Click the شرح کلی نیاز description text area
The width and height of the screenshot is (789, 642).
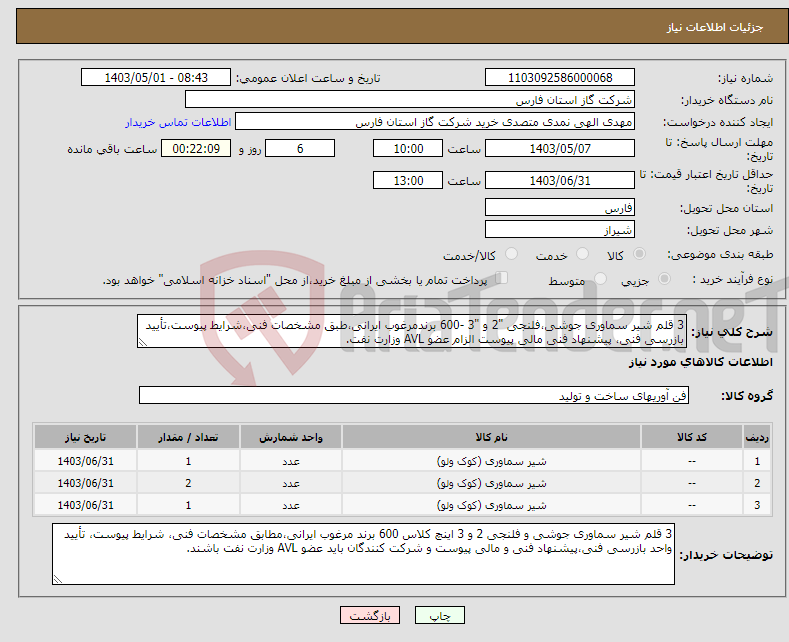412,332
